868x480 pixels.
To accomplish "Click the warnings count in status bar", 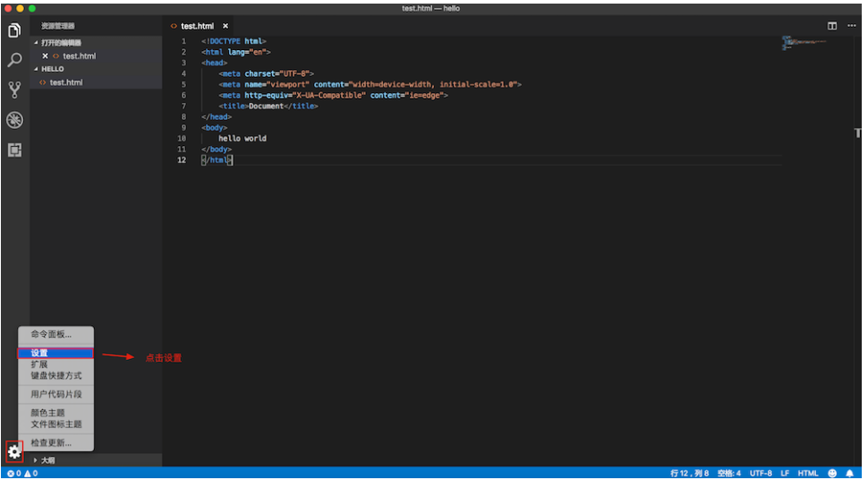I will pos(31,474).
